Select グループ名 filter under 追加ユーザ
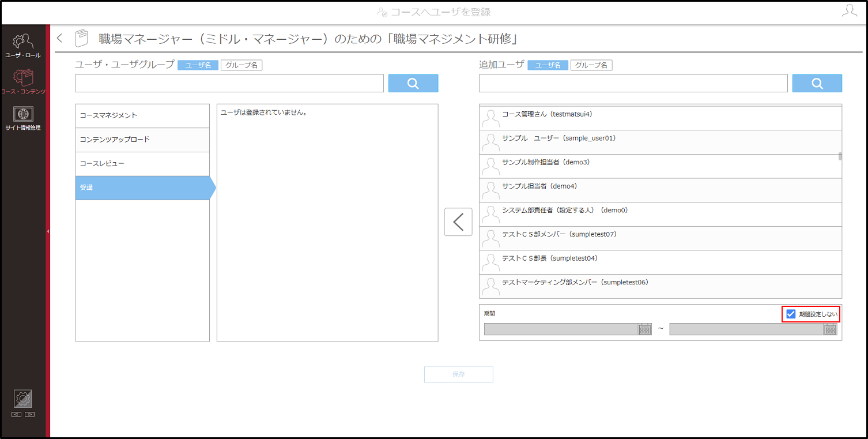868x439 pixels. point(591,65)
